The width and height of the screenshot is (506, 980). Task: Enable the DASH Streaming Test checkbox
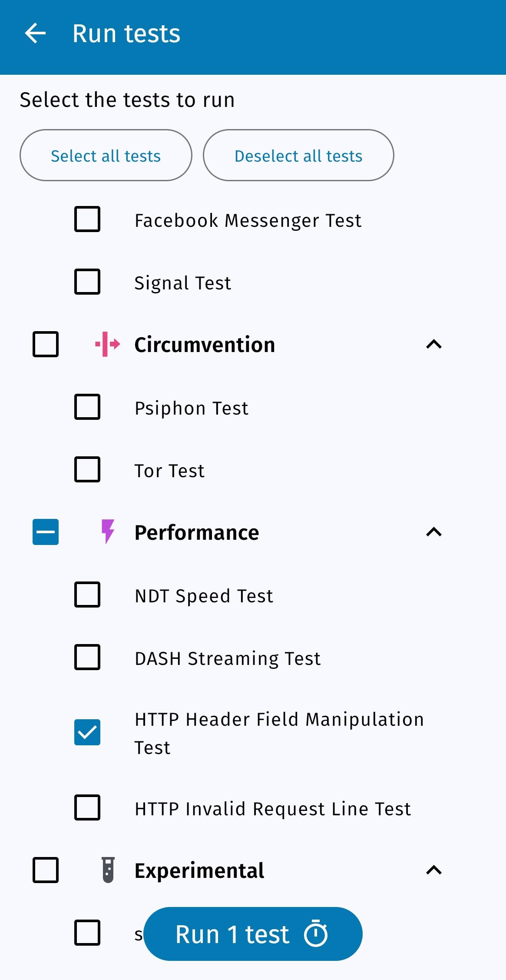click(87, 657)
